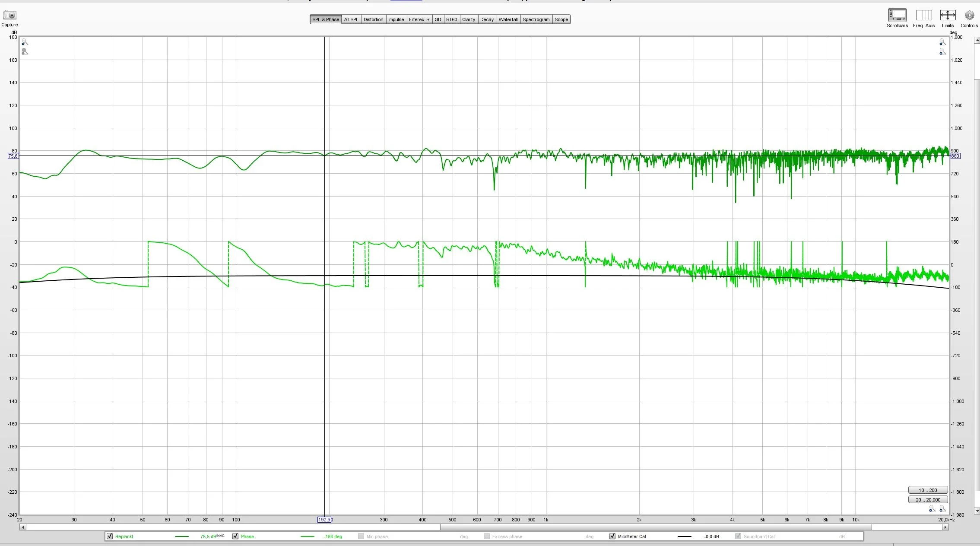Toggle the Soundcard Cal checkbox
This screenshot has width=980, height=546.
point(738,536)
